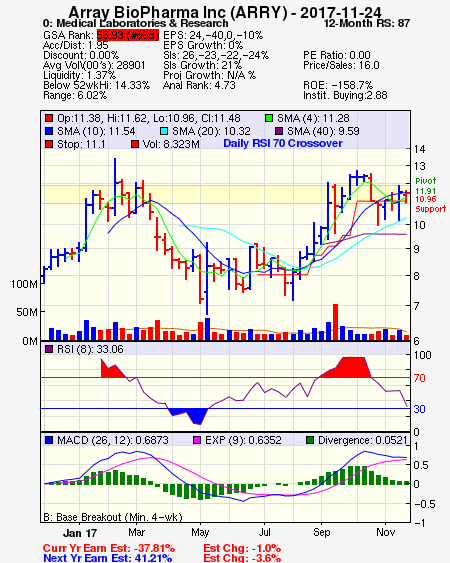
Task: Click the green SMA (4) legend square
Action: (x=269, y=118)
